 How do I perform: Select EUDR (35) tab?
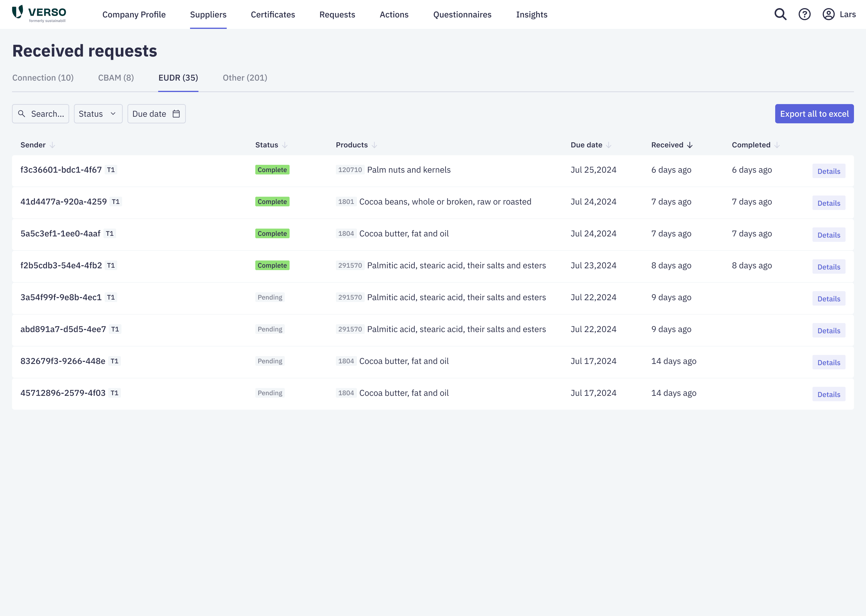(178, 78)
